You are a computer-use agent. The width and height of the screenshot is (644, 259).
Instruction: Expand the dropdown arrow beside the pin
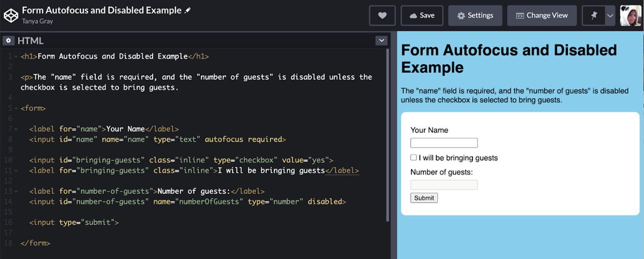610,15
